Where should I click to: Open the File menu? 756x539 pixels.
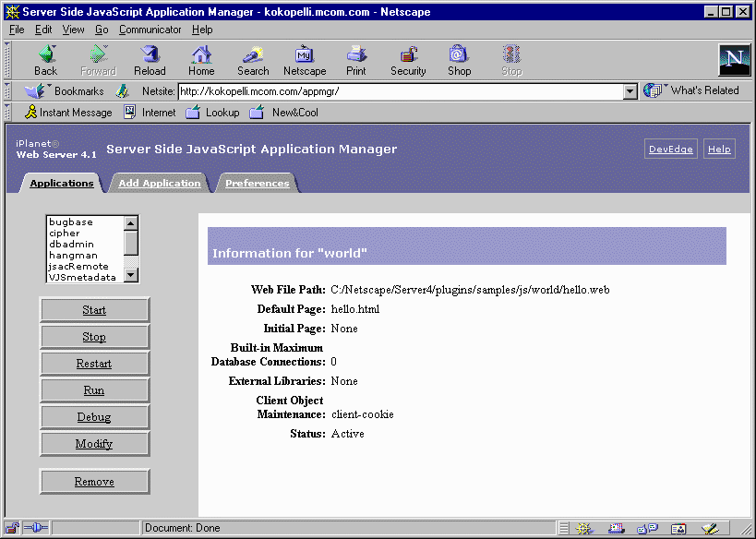(17, 30)
